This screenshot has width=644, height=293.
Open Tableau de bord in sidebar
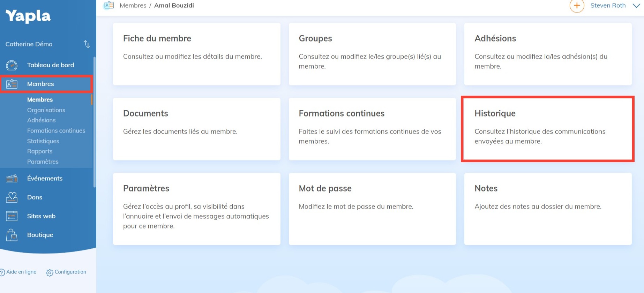[51, 65]
